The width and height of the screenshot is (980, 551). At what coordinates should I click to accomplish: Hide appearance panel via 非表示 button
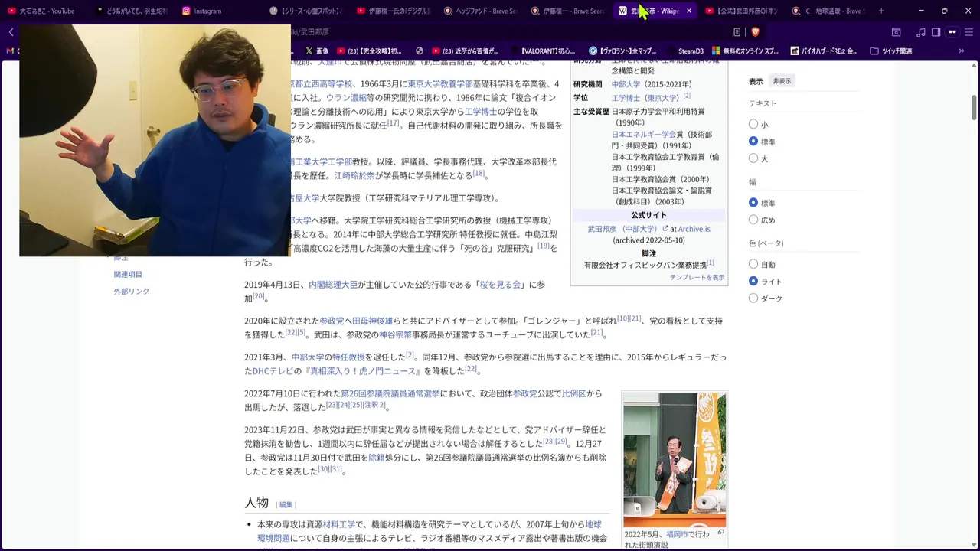(782, 81)
